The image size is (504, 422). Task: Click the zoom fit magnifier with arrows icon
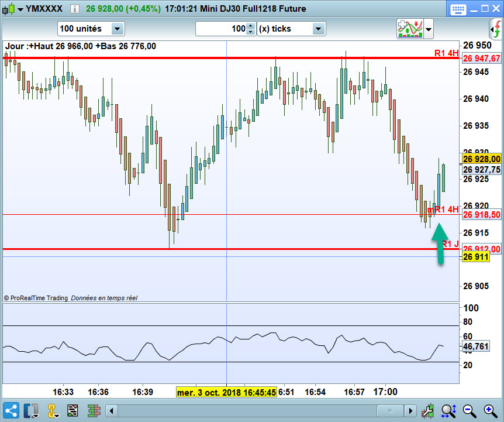point(448,411)
